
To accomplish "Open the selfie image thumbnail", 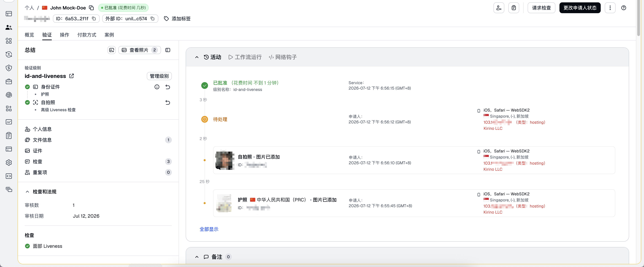I will pyautogui.click(x=224, y=160).
